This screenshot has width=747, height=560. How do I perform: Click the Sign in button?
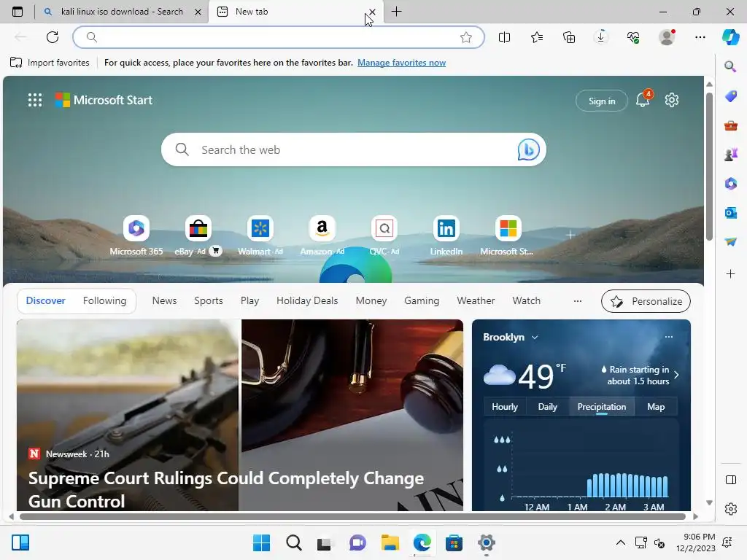click(x=602, y=101)
